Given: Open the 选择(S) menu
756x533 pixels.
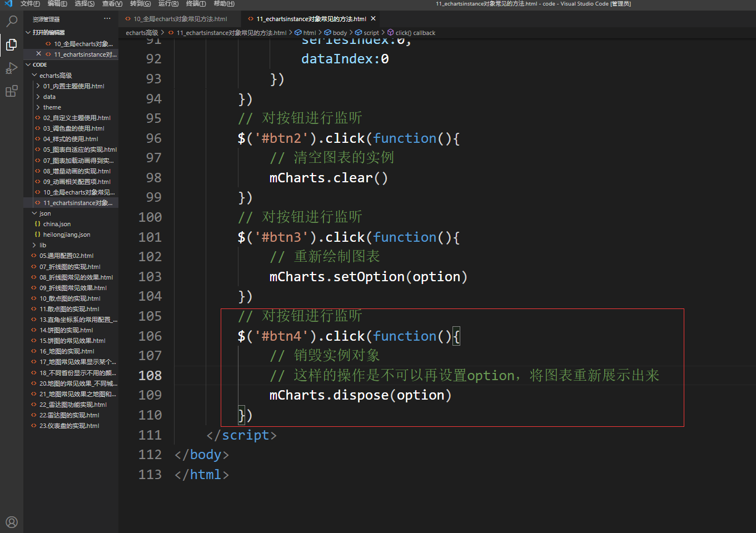Looking at the screenshot, I should 84,3.
